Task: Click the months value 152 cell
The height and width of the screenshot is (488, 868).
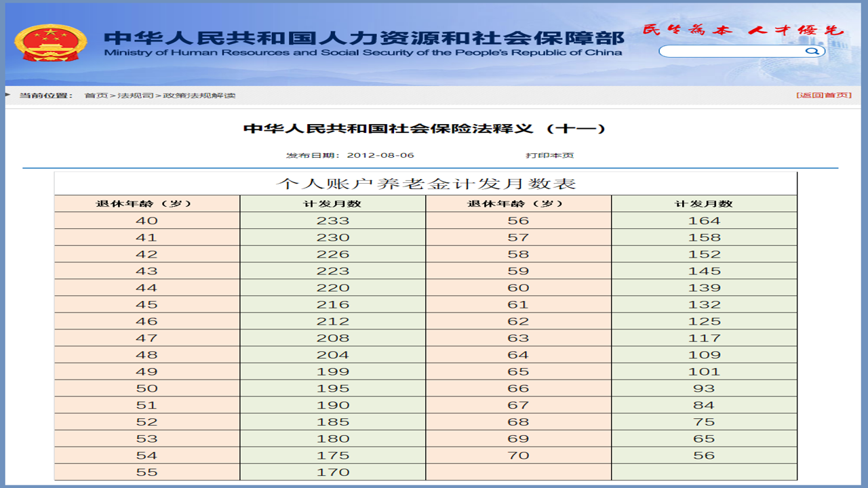Action: click(705, 254)
